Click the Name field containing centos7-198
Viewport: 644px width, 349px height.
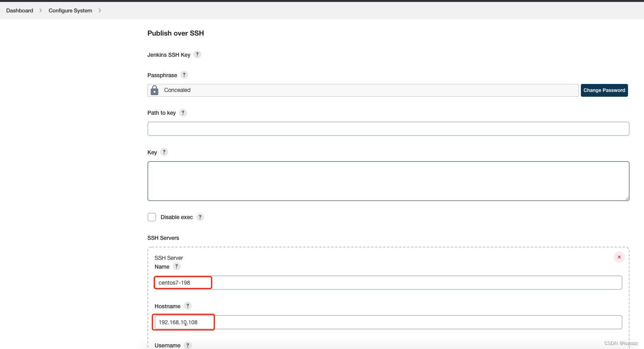tap(388, 283)
